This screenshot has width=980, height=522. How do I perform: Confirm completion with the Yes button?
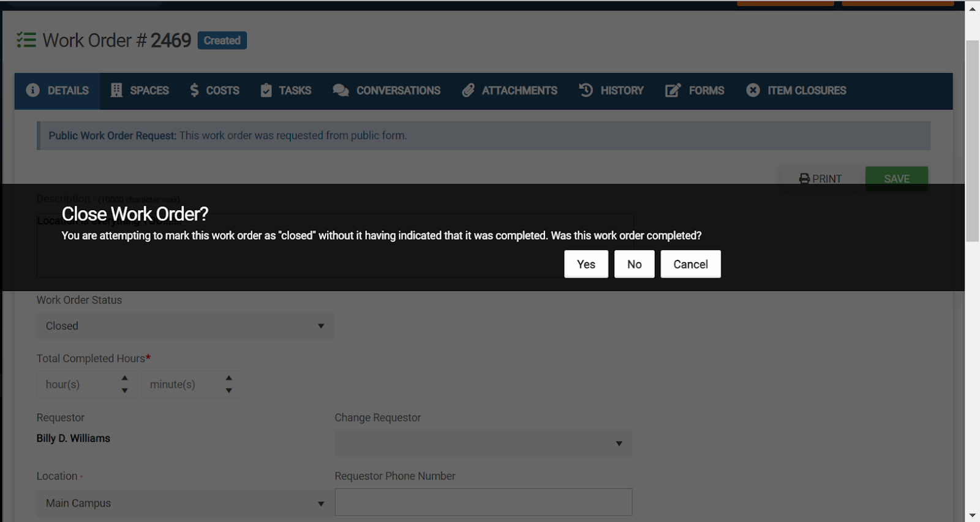pos(586,264)
